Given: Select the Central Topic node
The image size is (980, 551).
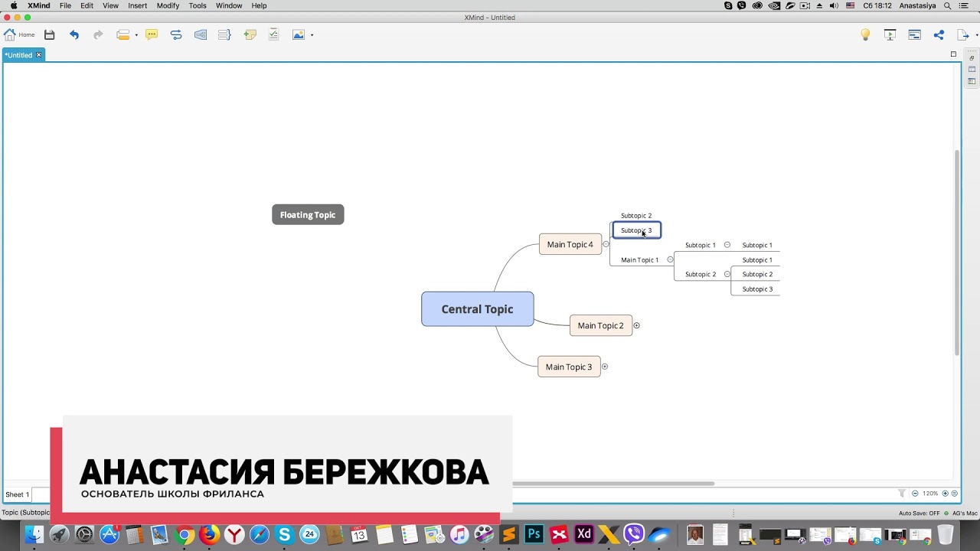Looking at the screenshot, I should (x=478, y=309).
